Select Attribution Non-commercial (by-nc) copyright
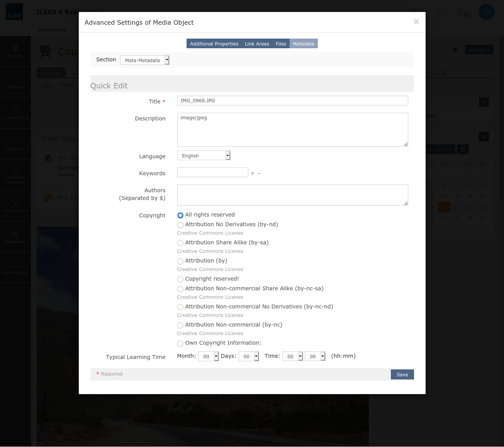504x447 pixels. [180, 325]
